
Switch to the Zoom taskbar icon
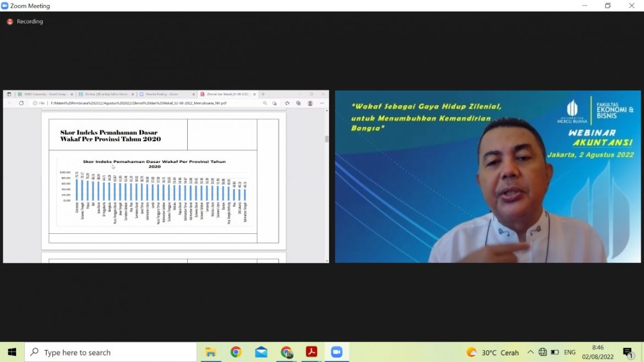pos(336,352)
